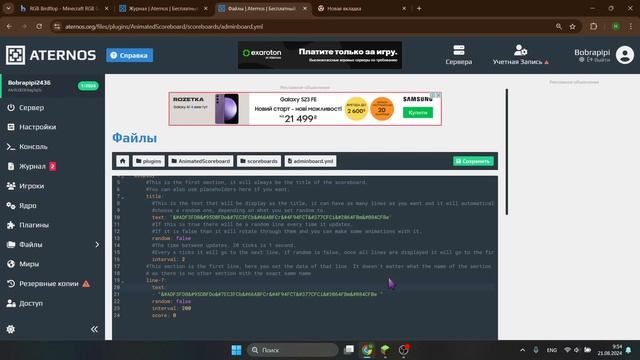Click the settings gear at sidebar bottom
Image resolution: width=640 pixels, height=360 pixels.
11,329
